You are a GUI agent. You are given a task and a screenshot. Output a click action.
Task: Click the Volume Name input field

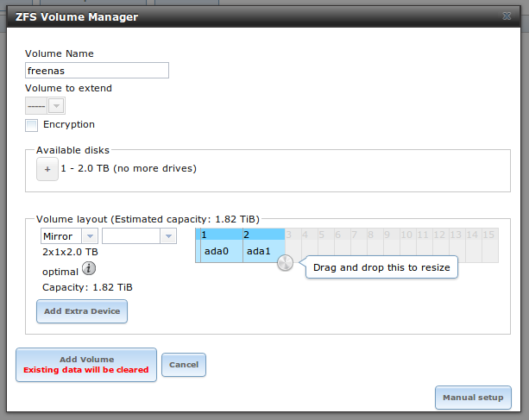(97, 71)
